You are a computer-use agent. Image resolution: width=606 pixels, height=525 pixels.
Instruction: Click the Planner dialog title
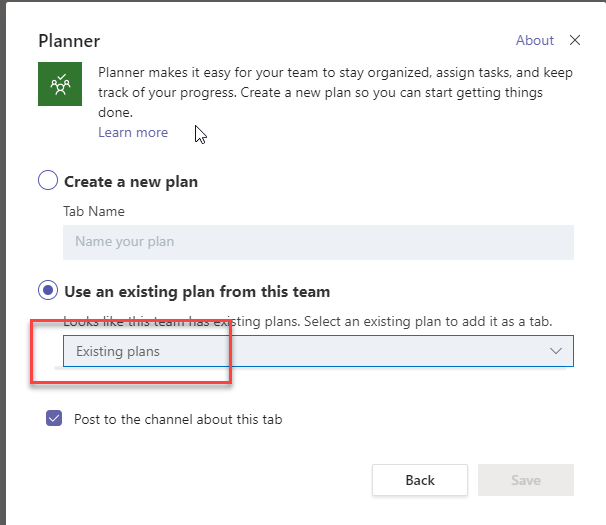[69, 41]
